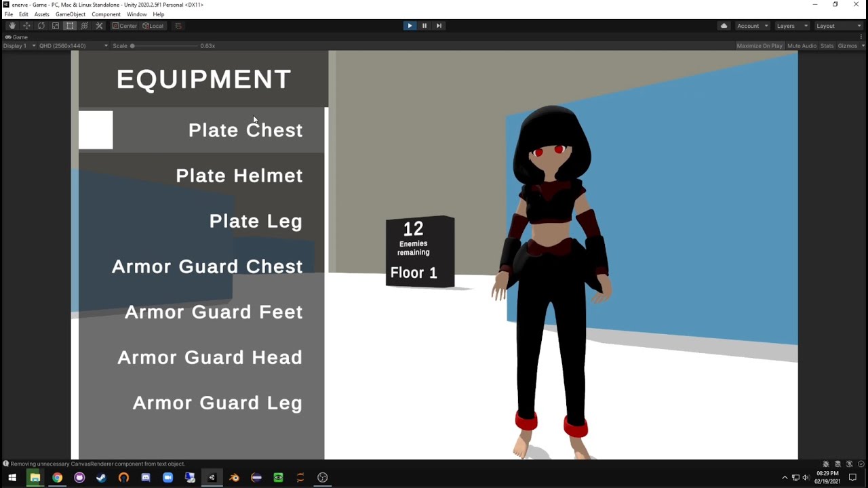Open Blender from taskbar
The image size is (868, 488).
[234, 478]
